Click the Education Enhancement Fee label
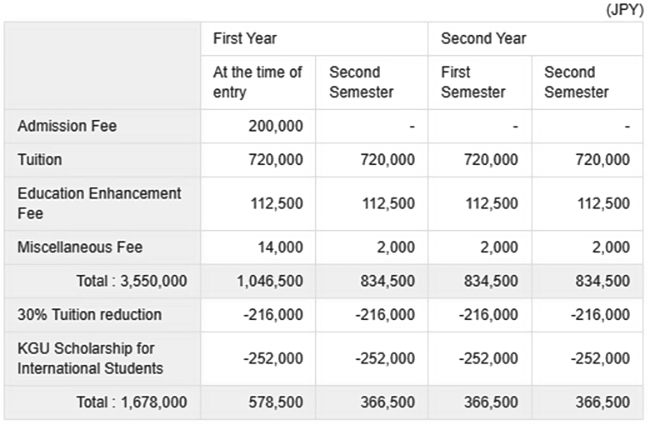This screenshot has height=430, width=650. [x=99, y=204]
